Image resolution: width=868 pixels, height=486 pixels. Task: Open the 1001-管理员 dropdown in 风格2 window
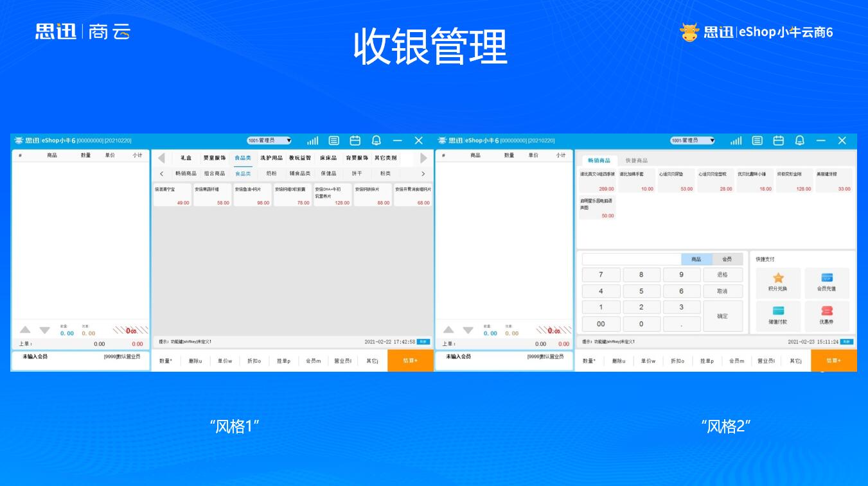point(693,141)
